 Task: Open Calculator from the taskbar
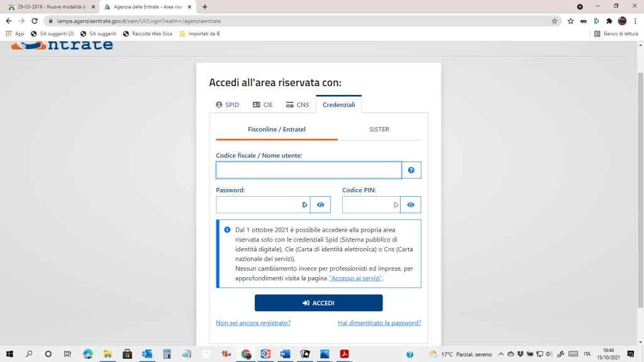[x=167, y=354]
